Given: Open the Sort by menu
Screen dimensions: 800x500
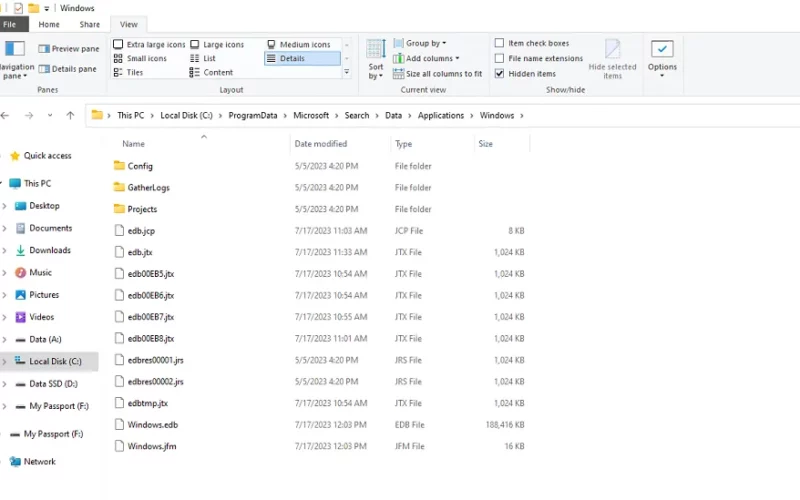Looking at the screenshot, I should pos(376,60).
